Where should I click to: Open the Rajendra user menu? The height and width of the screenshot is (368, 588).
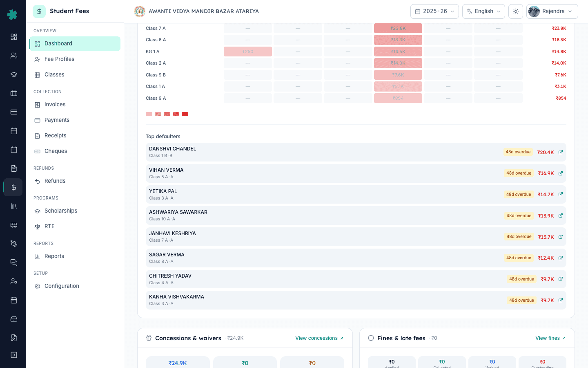[x=552, y=11]
